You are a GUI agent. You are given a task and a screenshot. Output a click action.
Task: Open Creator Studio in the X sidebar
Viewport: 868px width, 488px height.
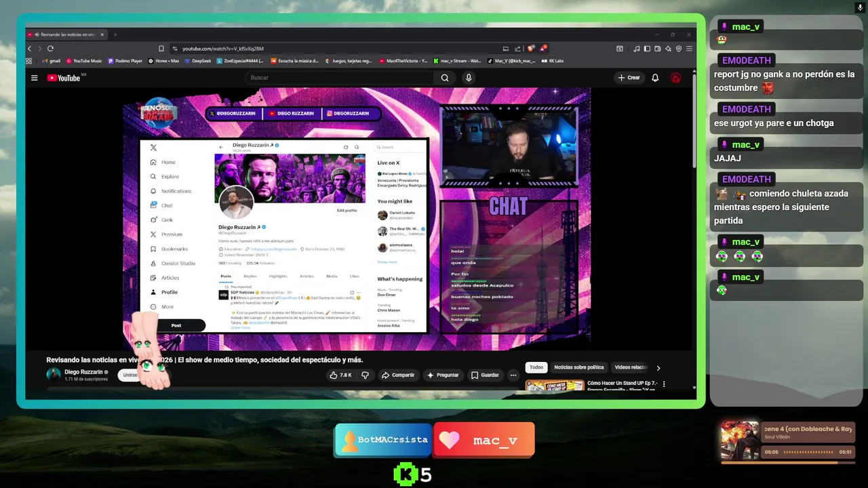point(172,264)
